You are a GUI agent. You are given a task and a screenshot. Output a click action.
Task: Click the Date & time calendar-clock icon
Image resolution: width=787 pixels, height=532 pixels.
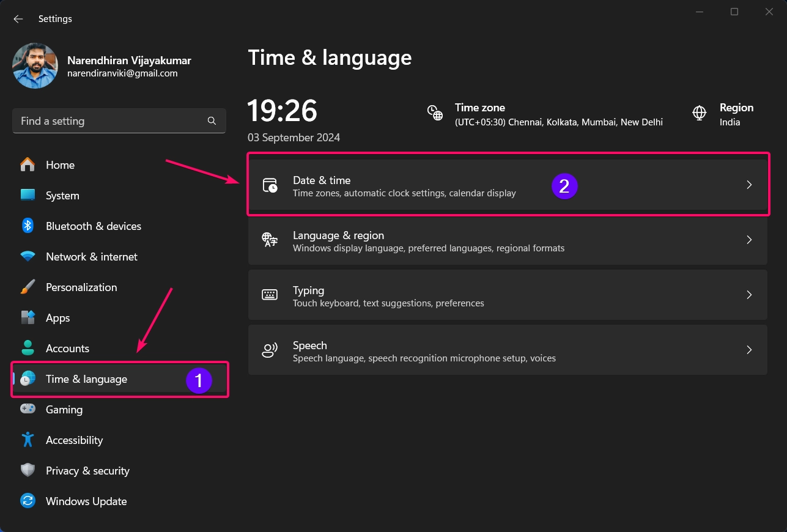[270, 185]
